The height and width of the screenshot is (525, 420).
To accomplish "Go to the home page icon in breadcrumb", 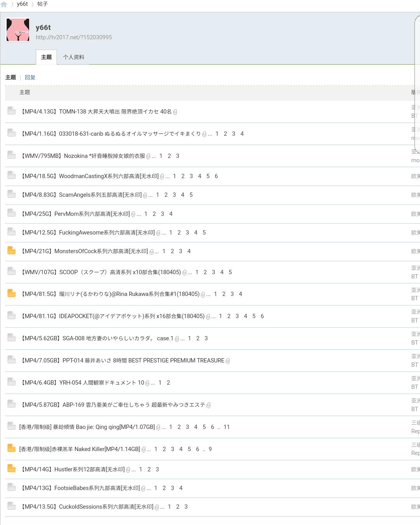I will coord(4,4).
